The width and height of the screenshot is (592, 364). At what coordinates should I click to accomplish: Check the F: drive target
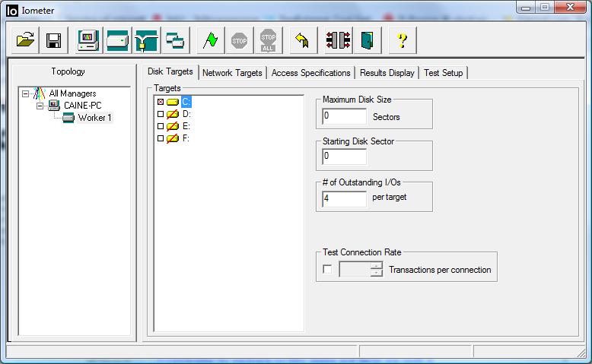coord(161,138)
